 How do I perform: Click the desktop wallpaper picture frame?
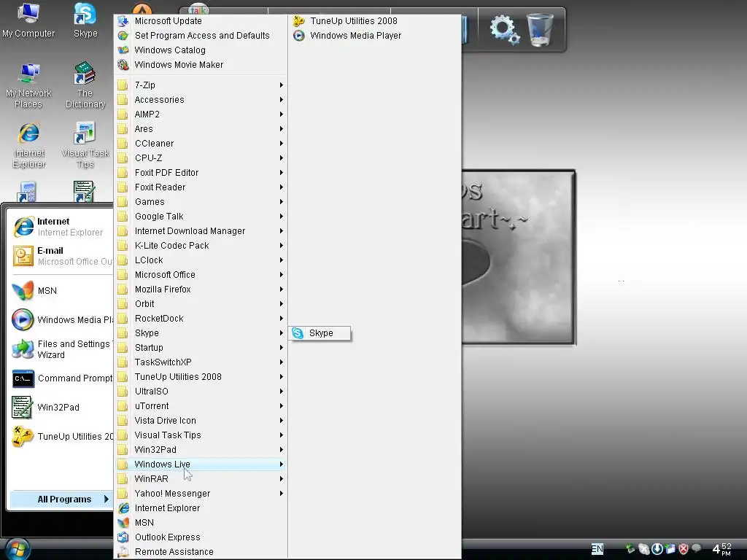click(x=519, y=257)
